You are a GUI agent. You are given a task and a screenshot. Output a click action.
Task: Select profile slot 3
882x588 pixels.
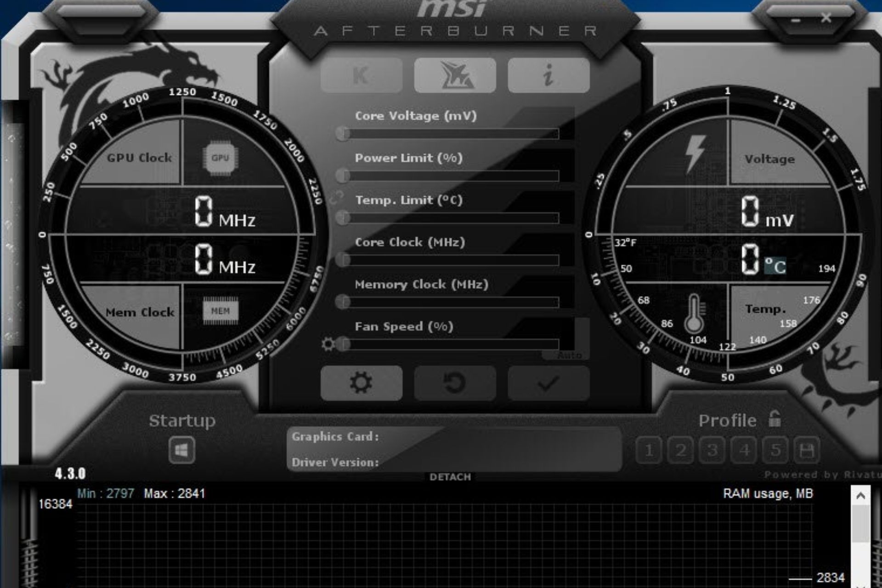pyautogui.click(x=712, y=450)
